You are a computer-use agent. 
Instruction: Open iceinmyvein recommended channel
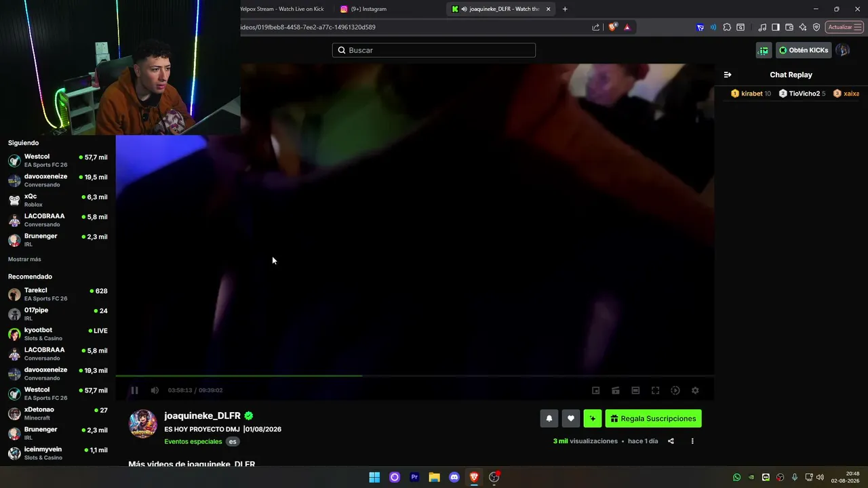tap(58, 453)
